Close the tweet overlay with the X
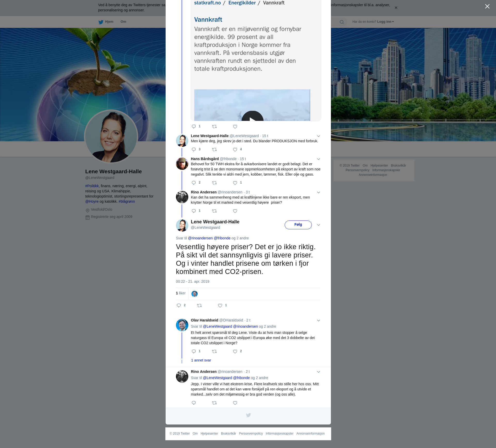The height and width of the screenshot is (448, 496). click(x=487, y=6)
